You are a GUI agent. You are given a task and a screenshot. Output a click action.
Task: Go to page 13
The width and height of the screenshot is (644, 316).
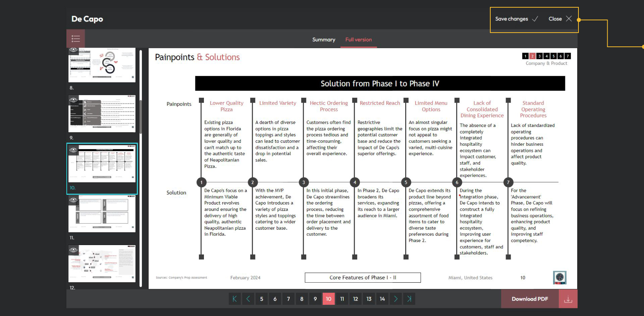[x=369, y=299]
